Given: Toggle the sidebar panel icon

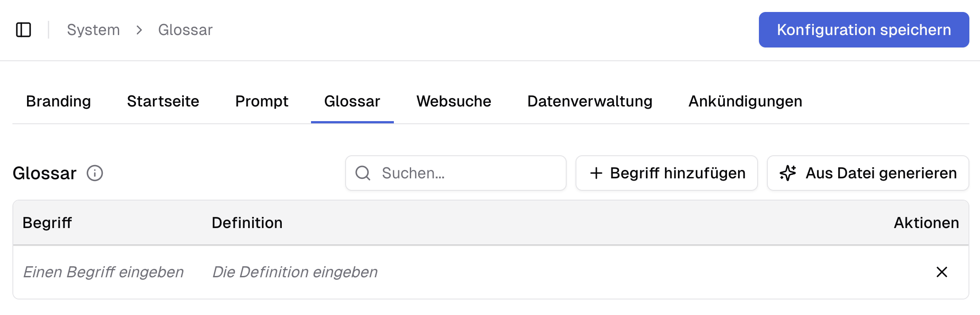Looking at the screenshot, I should [x=24, y=29].
